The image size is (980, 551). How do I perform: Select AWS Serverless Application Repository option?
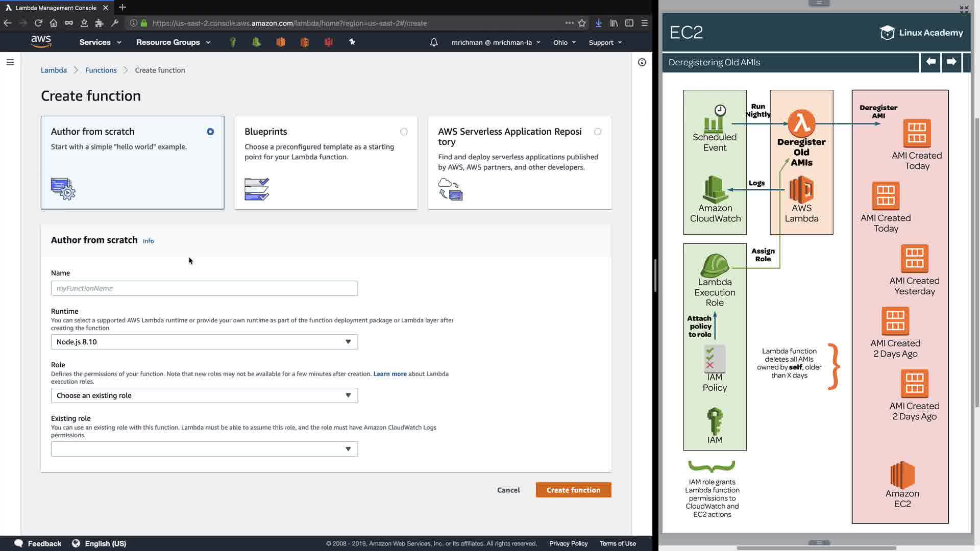click(x=598, y=132)
